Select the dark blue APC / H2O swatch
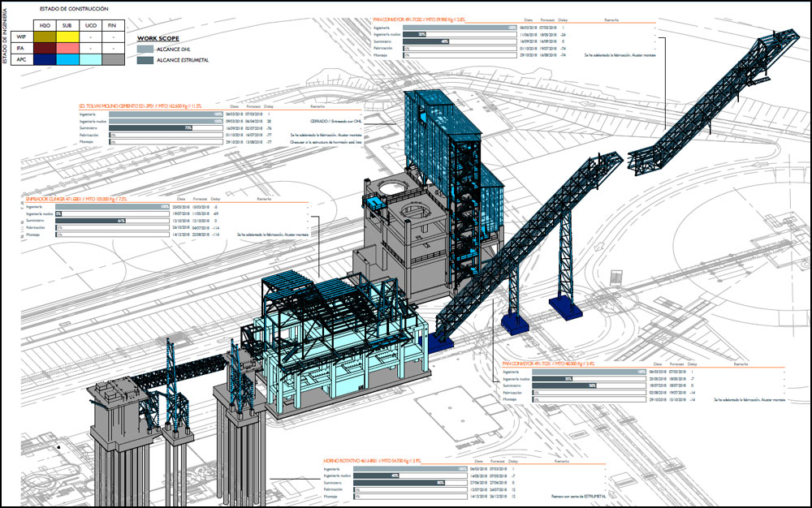 (45, 59)
